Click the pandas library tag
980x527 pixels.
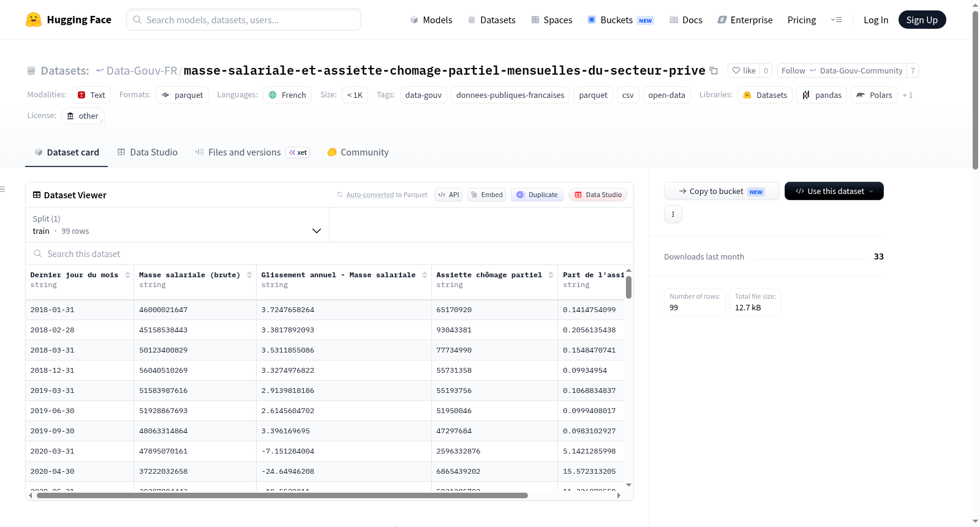click(821, 95)
